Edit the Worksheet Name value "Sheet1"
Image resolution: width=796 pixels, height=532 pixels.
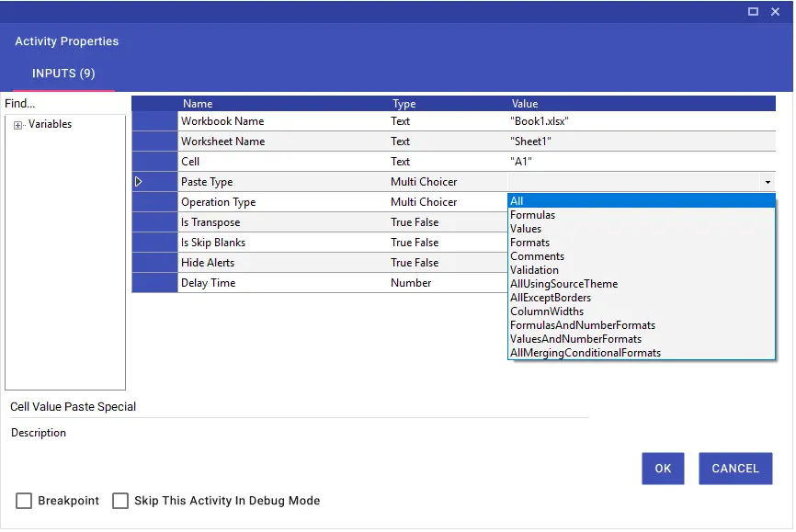642,141
